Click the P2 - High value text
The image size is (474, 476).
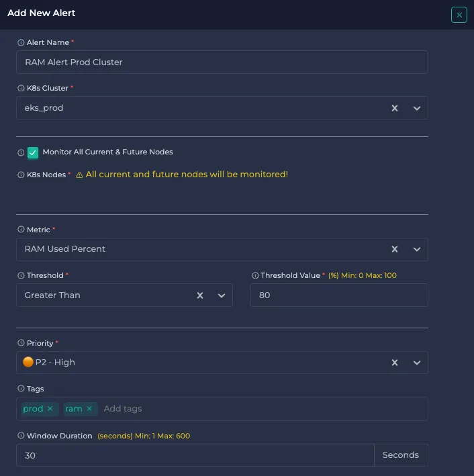click(55, 362)
